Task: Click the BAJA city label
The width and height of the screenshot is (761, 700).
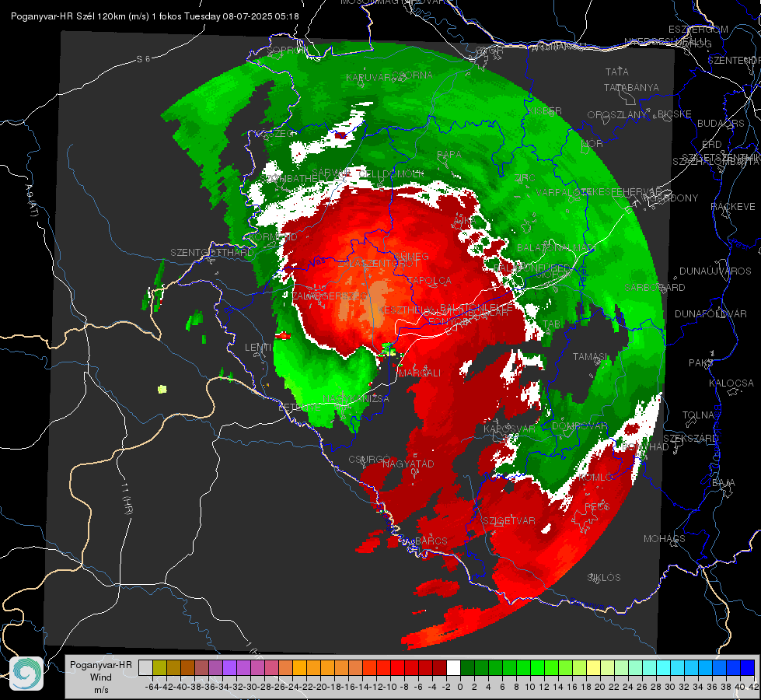Action: coord(724,483)
